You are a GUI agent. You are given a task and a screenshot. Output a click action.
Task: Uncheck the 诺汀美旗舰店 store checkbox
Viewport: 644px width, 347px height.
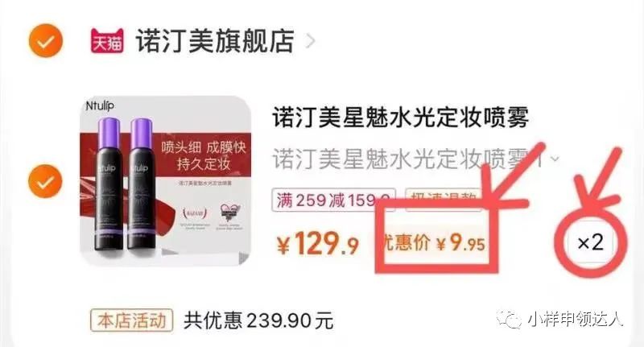pos(46,40)
